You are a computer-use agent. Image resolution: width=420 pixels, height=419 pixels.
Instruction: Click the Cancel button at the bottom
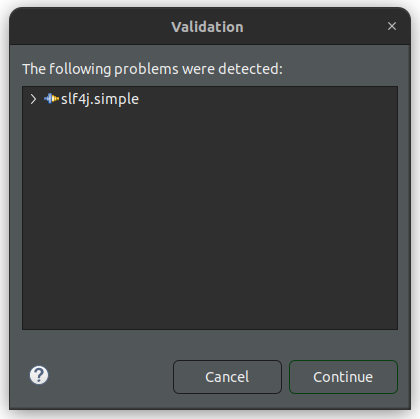227,377
